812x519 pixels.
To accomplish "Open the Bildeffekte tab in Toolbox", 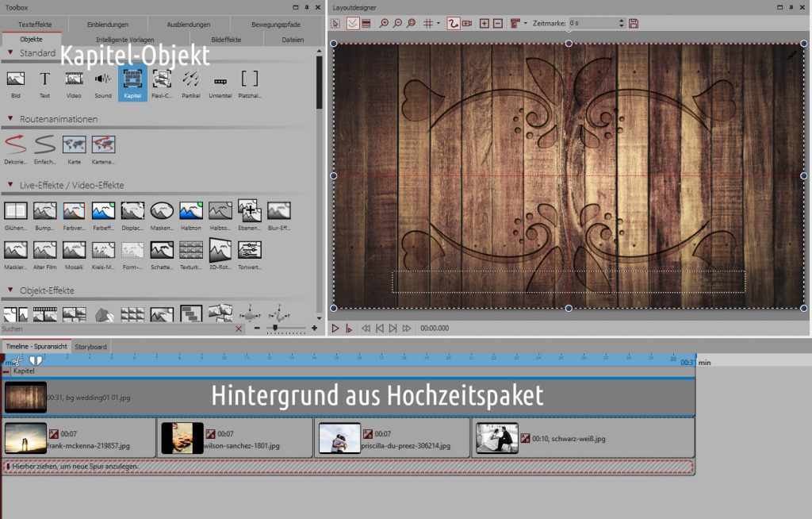I will click(x=226, y=39).
